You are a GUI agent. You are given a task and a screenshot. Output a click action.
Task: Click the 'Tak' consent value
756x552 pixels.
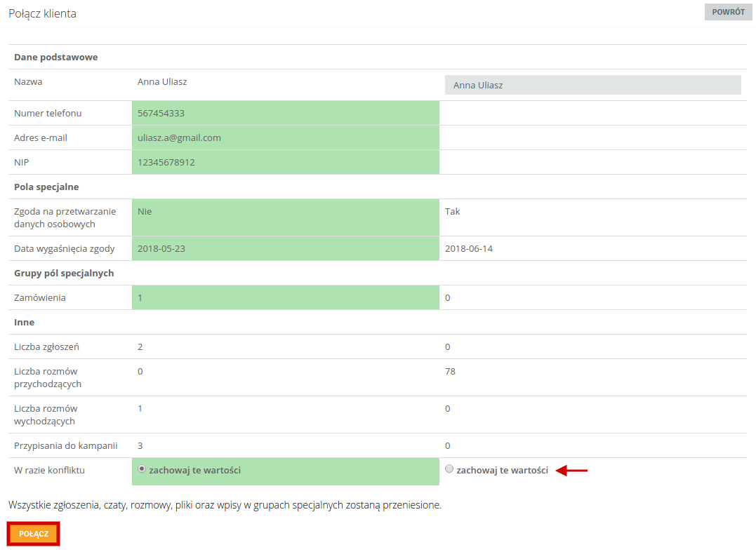[x=452, y=211]
